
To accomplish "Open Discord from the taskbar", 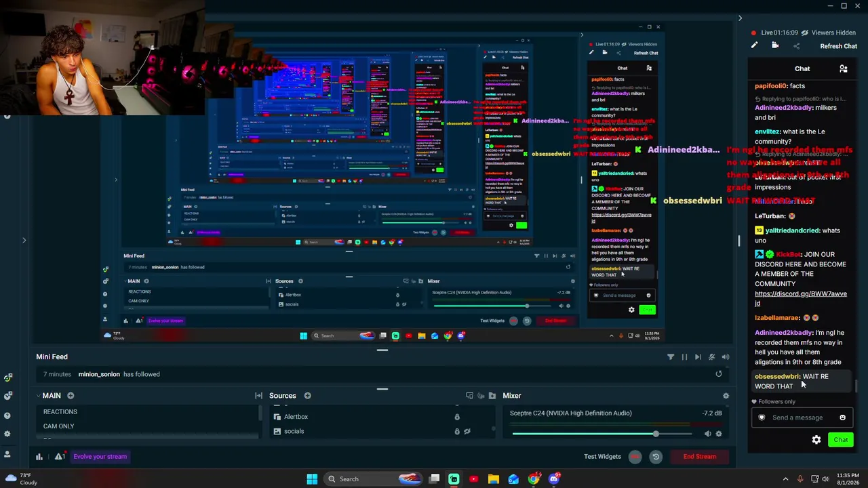I will pyautogui.click(x=554, y=479).
